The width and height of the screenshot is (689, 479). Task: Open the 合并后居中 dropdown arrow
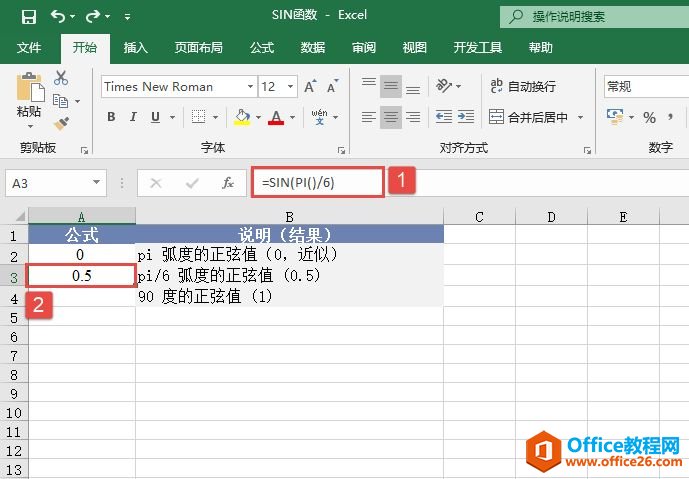tap(580, 117)
